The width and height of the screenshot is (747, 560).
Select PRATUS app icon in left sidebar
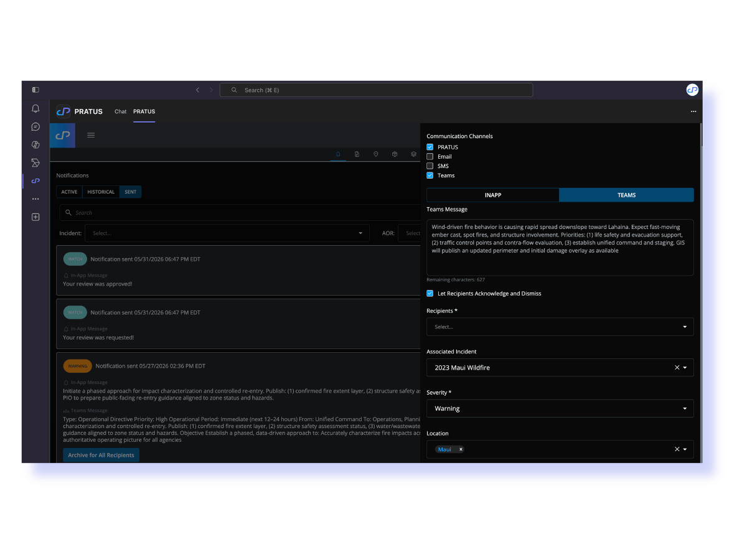tap(35, 181)
